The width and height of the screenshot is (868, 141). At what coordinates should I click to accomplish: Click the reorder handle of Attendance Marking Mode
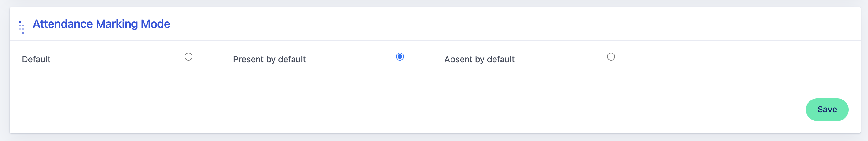point(22,27)
